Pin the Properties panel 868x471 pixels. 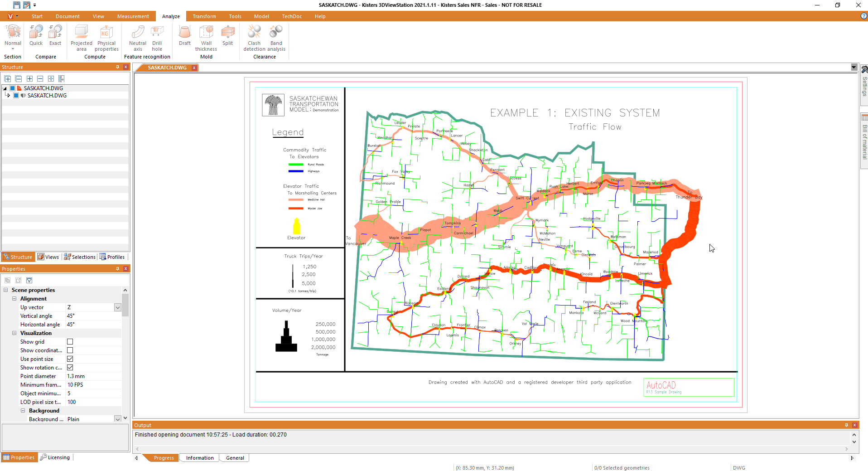(118, 269)
